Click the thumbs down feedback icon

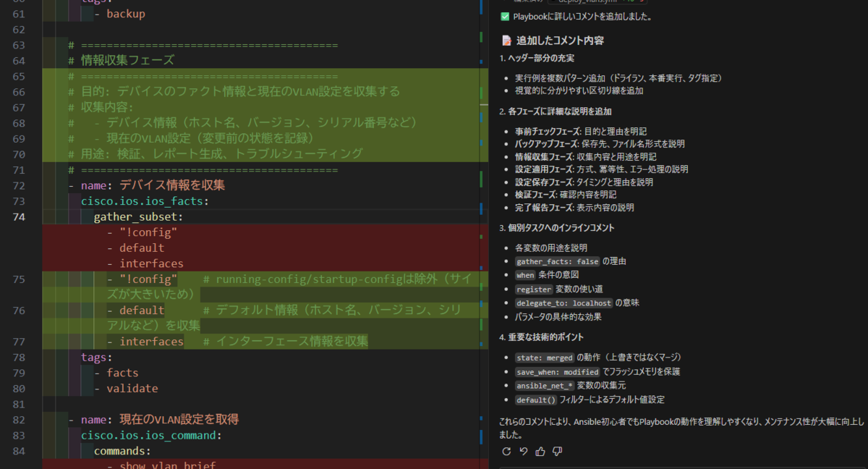(x=557, y=452)
